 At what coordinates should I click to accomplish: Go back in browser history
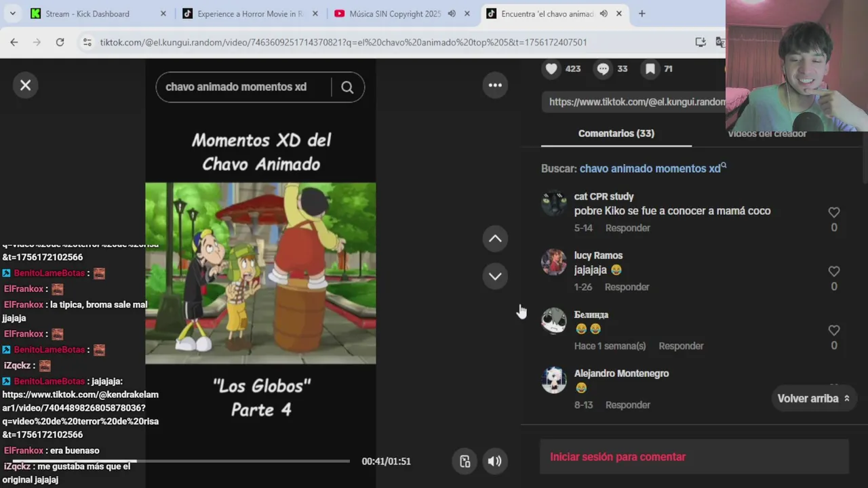(x=14, y=42)
